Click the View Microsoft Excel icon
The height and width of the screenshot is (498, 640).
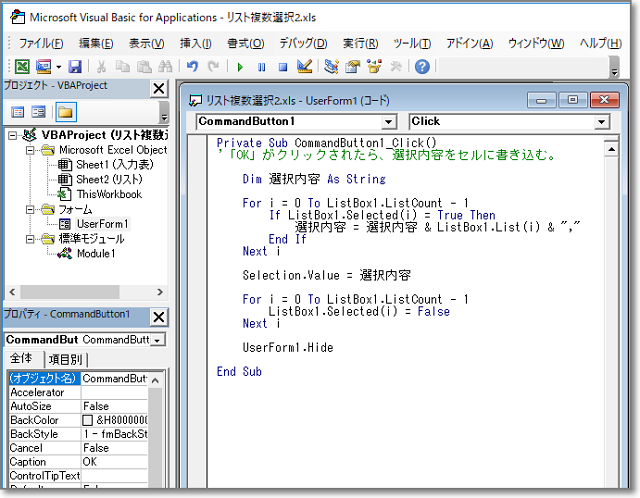pyautogui.click(x=21, y=67)
